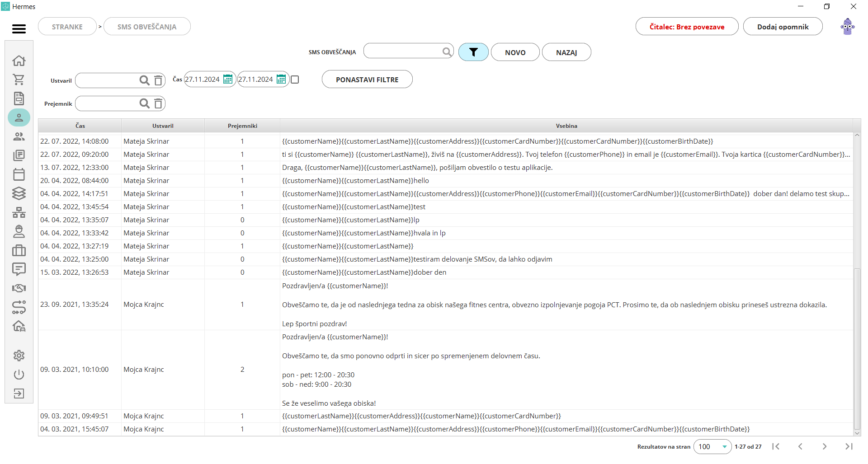
Task: Select row dated 23. 09. 2021, 13:35:24
Action: tap(445, 305)
